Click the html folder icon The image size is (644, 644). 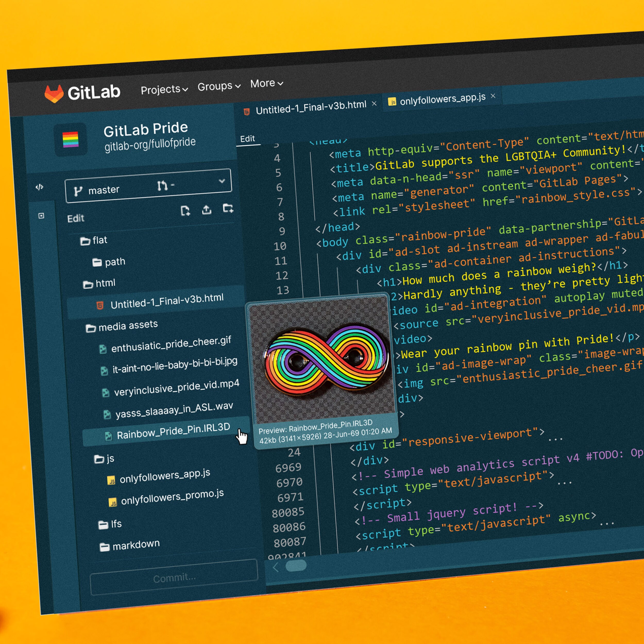[x=88, y=285]
